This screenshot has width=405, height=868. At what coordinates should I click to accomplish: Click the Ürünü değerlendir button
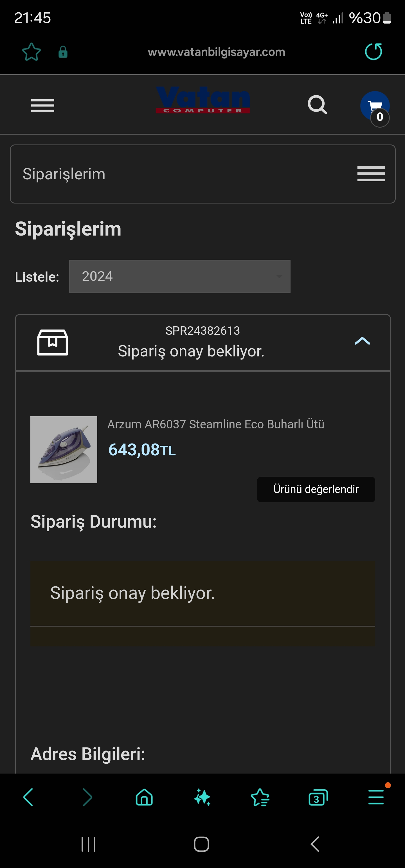point(316,489)
